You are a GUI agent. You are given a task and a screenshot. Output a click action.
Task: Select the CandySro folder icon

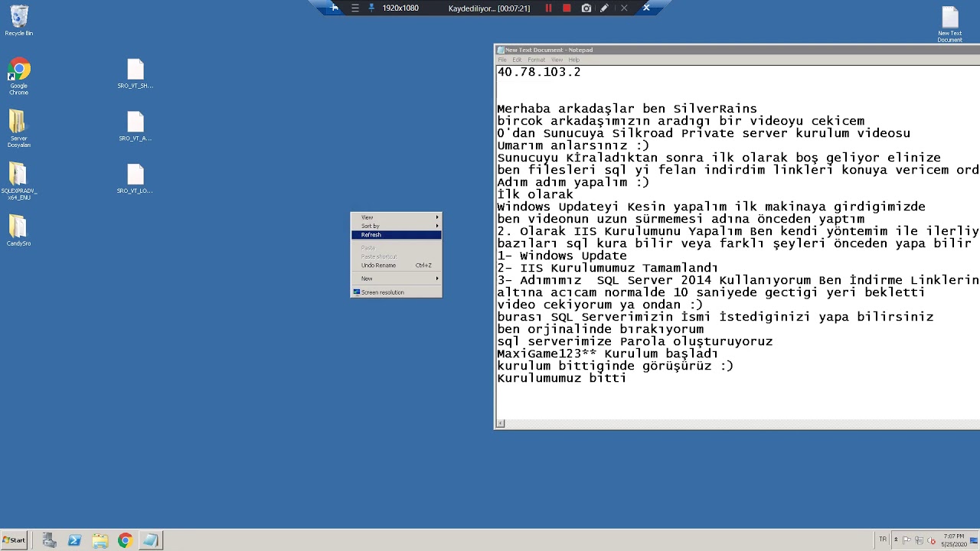[19, 230]
